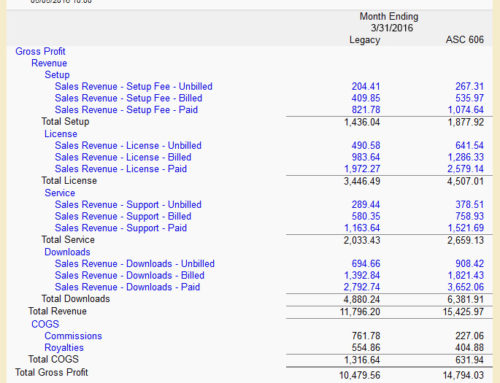Click ASC 606 amount 758.93
The width and height of the screenshot is (500, 383).
click(x=469, y=216)
